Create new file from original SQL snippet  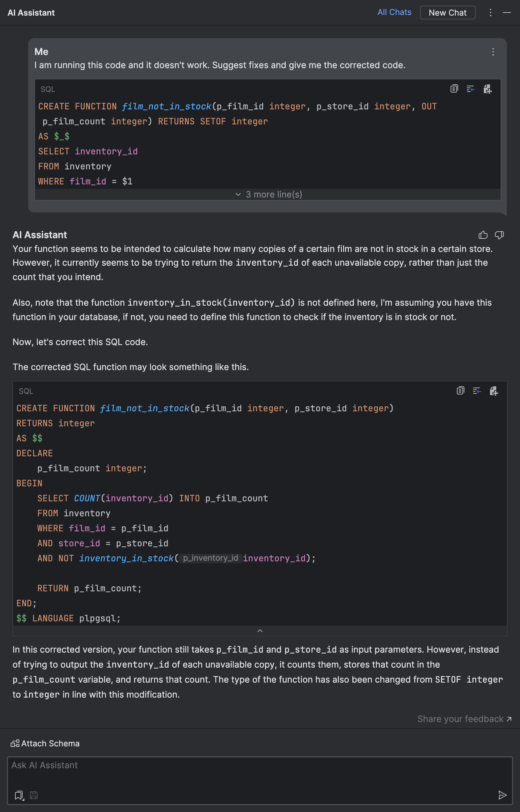tap(487, 89)
